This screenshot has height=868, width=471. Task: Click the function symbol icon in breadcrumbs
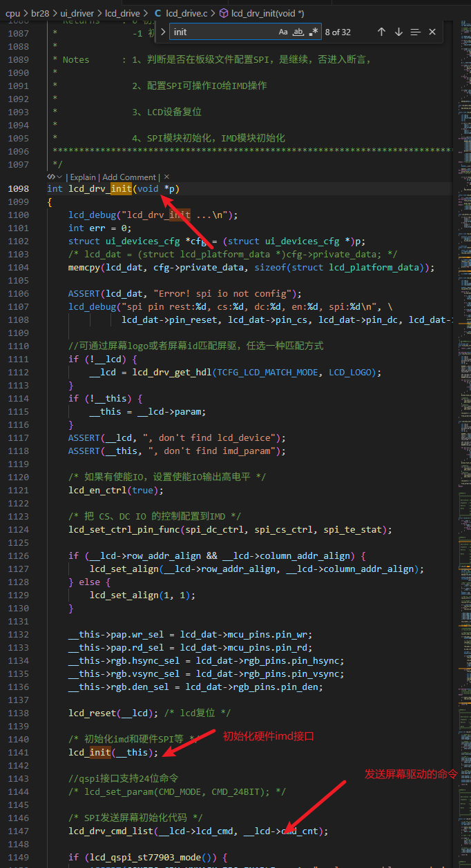(x=223, y=12)
